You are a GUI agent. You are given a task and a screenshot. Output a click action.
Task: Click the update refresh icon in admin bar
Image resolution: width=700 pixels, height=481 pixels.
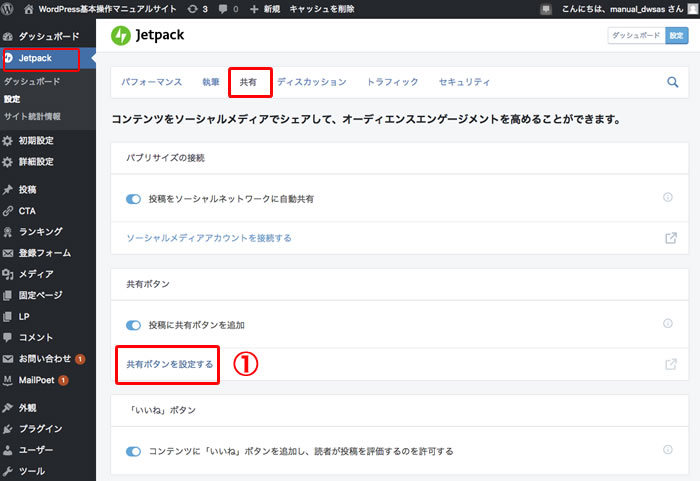(192, 8)
